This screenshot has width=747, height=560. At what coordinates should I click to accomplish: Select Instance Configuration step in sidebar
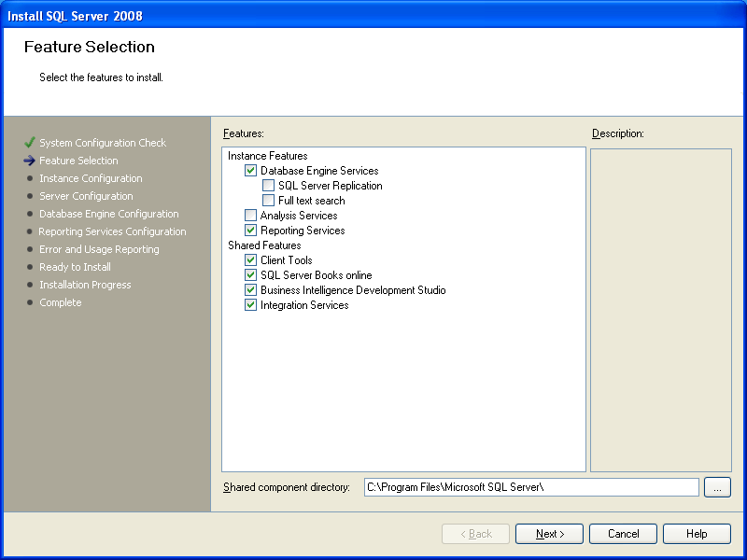point(91,178)
